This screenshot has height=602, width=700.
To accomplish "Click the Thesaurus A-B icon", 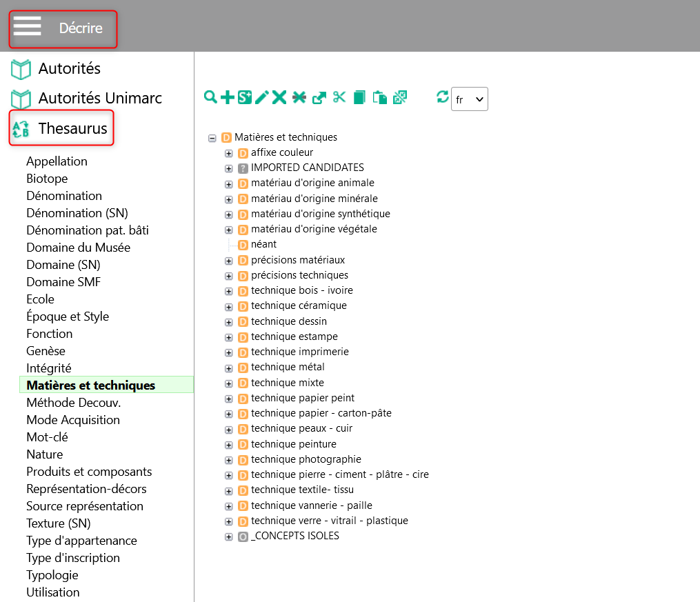I will [x=21, y=128].
